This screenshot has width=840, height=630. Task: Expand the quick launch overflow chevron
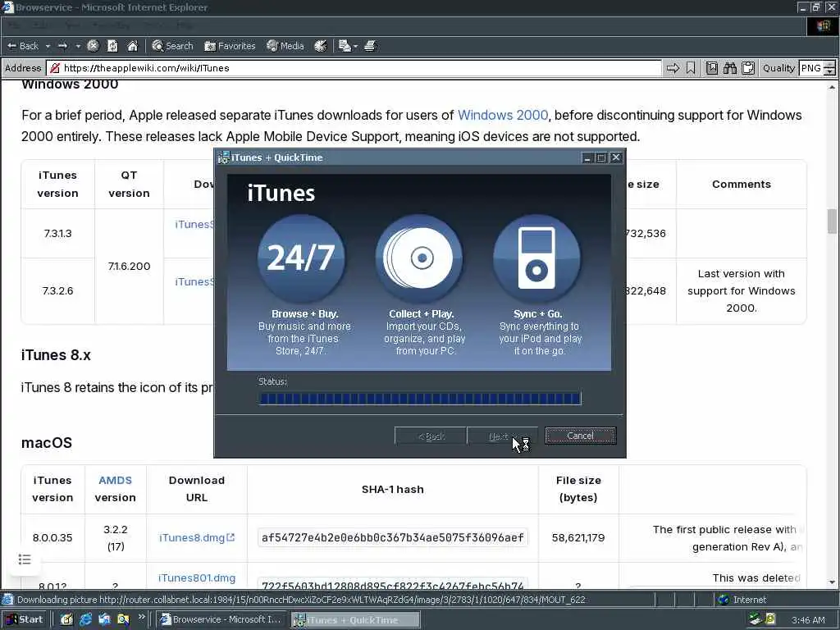coord(141,617)
